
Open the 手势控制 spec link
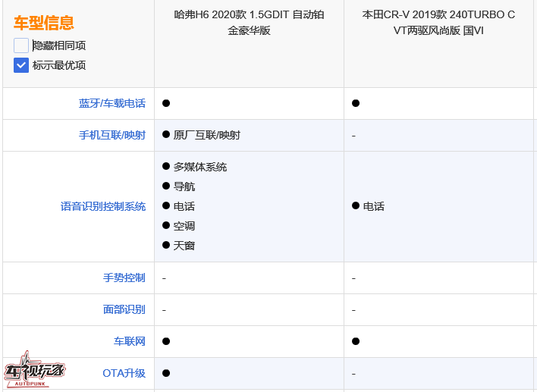[x=124, y=278]
